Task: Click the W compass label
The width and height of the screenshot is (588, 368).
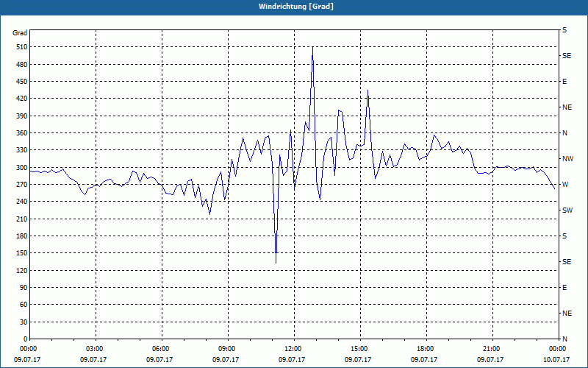Action: tap(565, 185)
